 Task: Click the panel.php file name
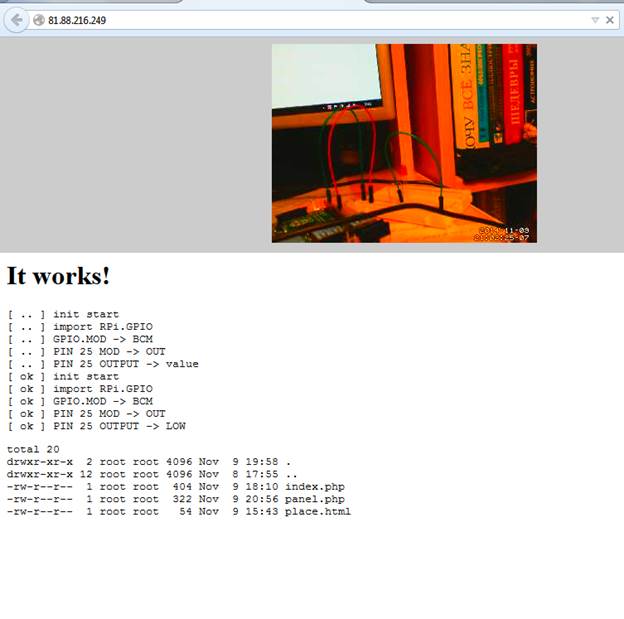pos(315,499)
